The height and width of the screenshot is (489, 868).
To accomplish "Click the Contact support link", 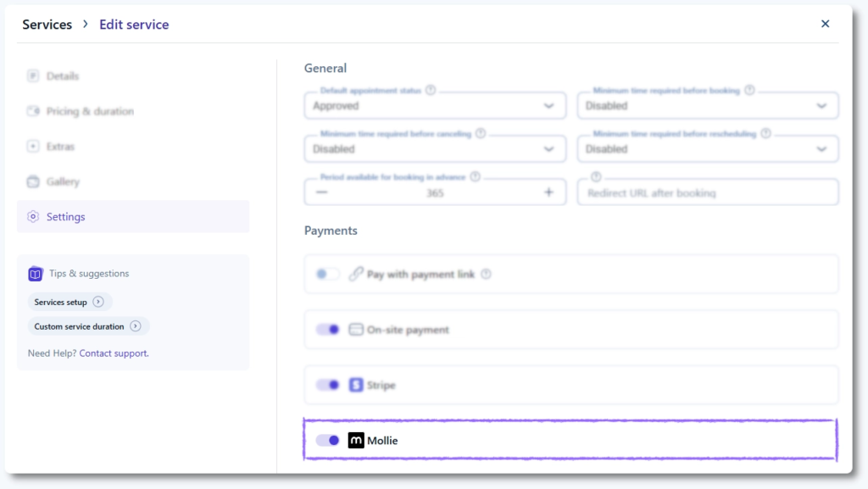I will click(114, 353).
